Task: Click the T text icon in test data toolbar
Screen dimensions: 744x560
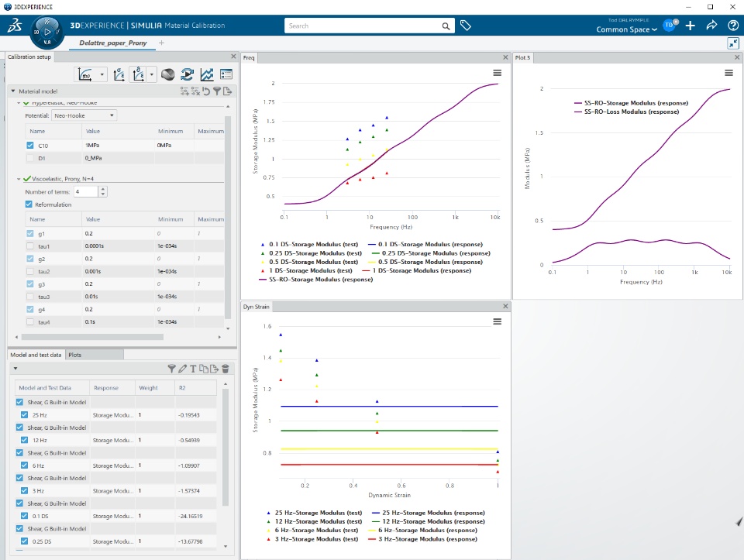Action: point(193,369)
